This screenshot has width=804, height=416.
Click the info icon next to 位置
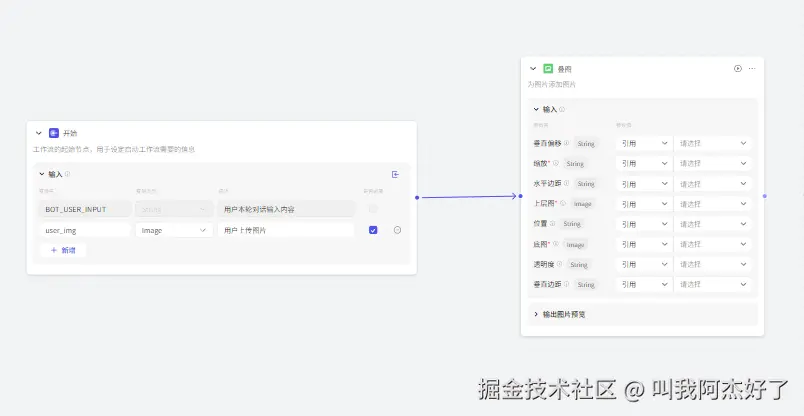point(552,224)
